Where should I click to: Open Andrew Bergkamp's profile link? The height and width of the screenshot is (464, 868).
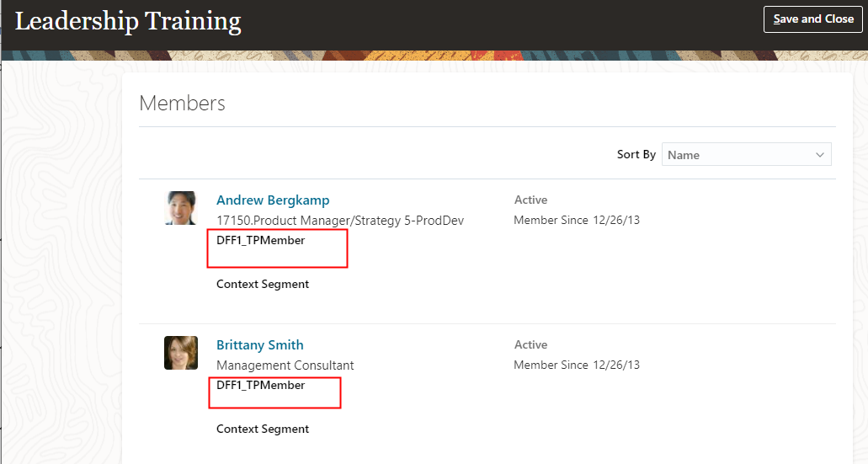[273, 200]
